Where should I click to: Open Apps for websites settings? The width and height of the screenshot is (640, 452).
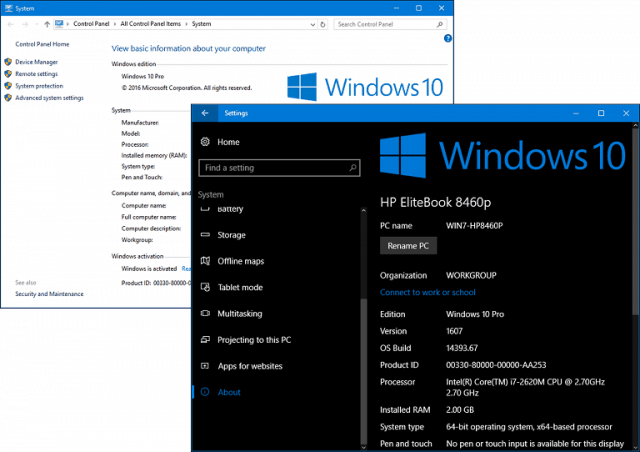(x=250, y=366)
